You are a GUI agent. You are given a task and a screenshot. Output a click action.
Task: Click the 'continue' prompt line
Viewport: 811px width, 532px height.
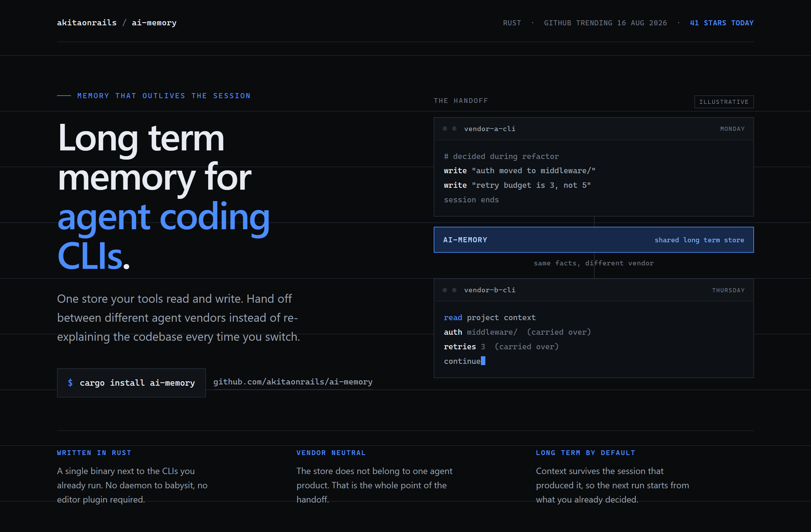464,361
